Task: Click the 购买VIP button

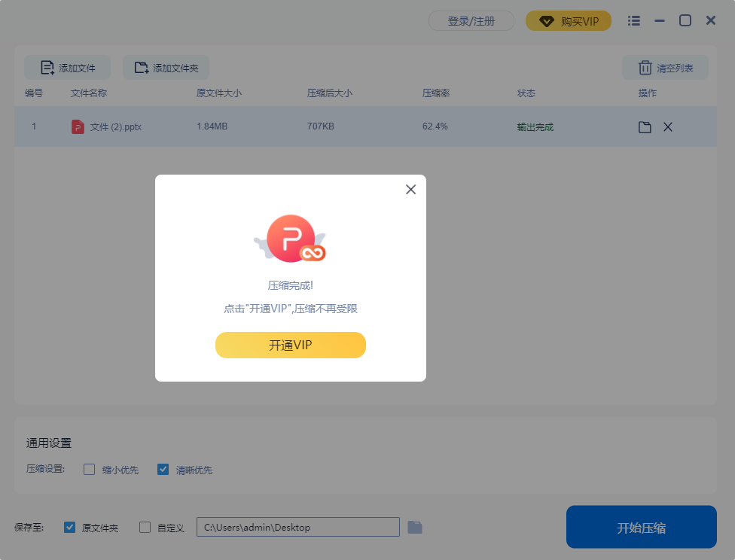Action: [568, 21]
